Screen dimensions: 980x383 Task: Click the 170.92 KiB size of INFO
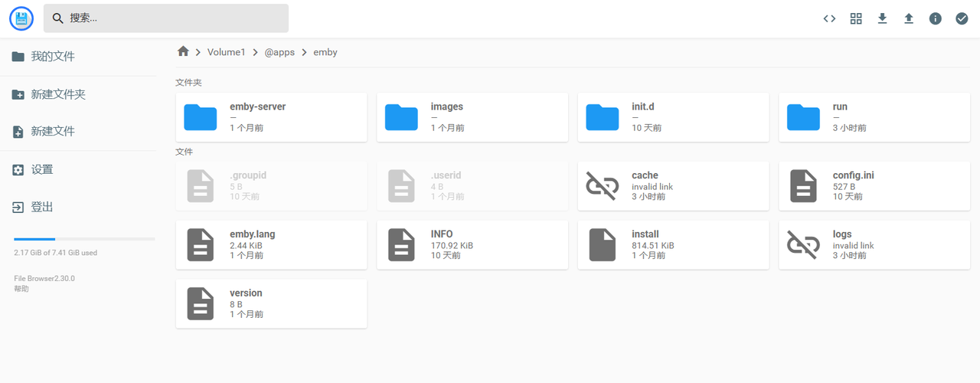click(452, 246)
